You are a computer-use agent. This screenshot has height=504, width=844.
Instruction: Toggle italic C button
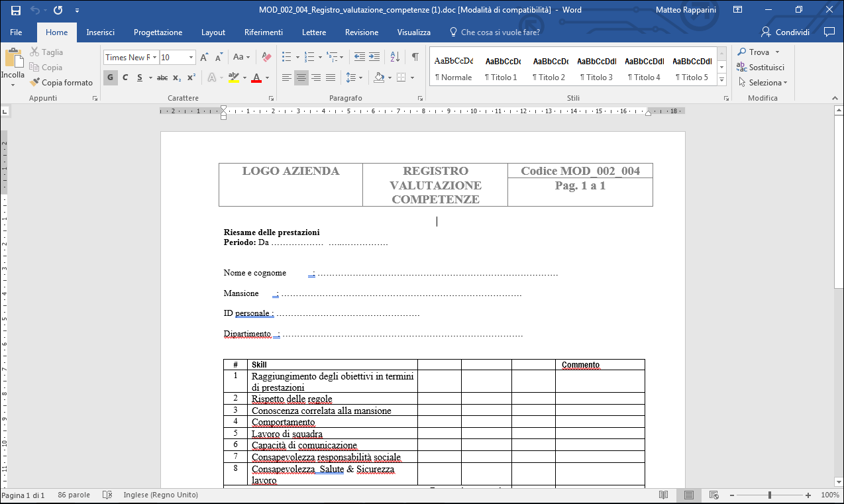point(125,78)
